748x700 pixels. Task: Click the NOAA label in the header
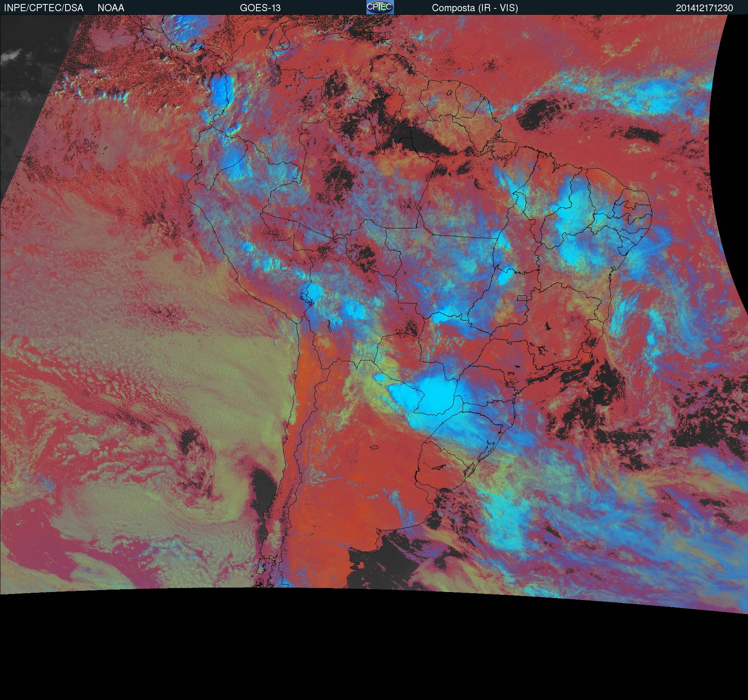(x=111, y=8)
